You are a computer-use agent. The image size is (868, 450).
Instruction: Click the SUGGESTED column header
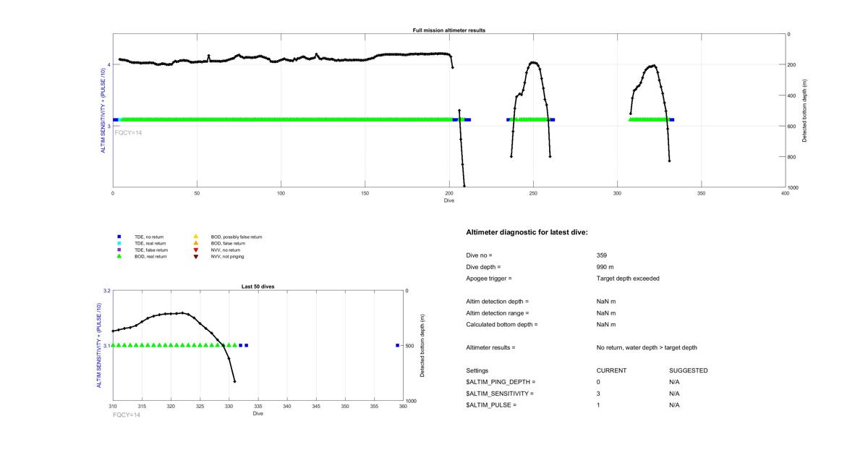tap(689, 370)
